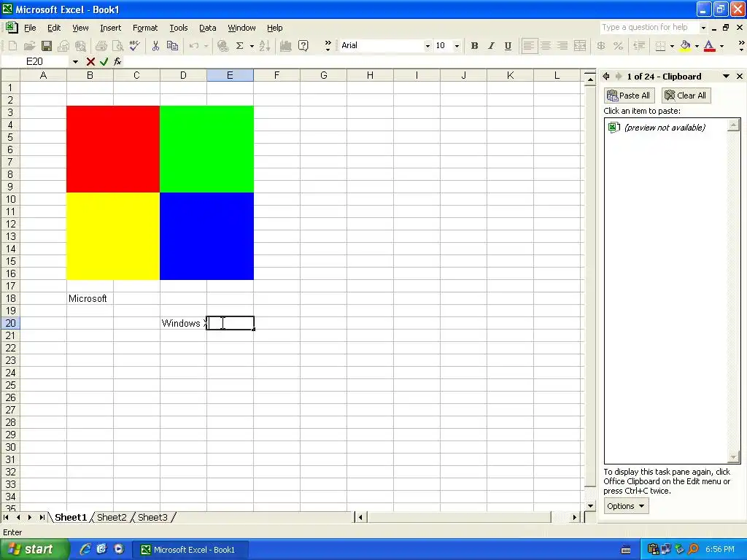Click the Insert Function fx icon
This screenshot has height=560, width=747.
point(117,61)
